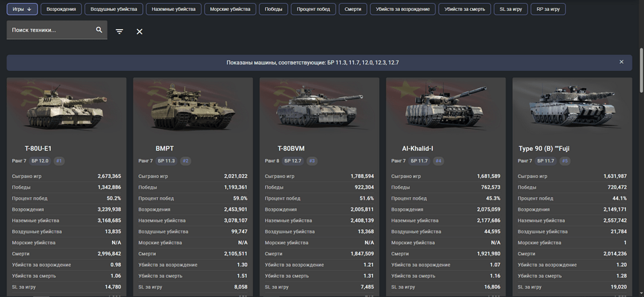The height and width of the screenshot is (297, 644).
Task: Toggle sorting by Наземные убийства
Action: tap(173, 9)
